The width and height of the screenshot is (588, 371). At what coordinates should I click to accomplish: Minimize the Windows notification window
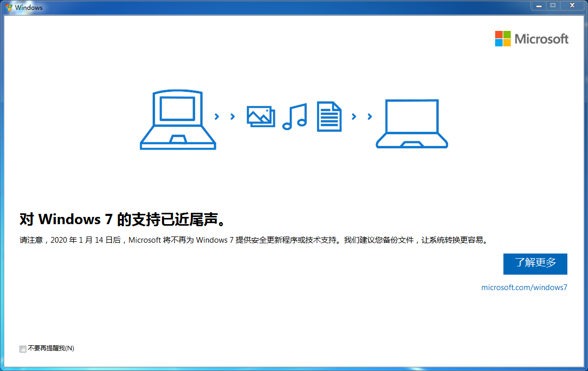point(538,6)
